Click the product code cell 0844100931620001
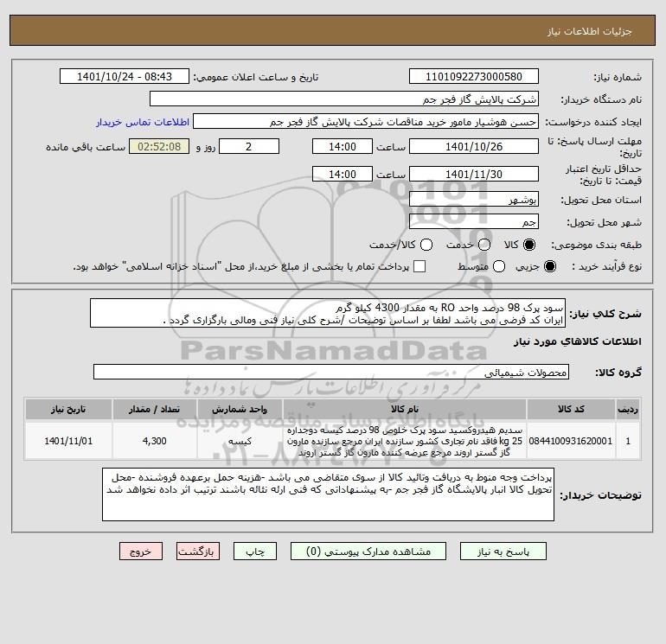666x644 pixels. click(571, 441)
